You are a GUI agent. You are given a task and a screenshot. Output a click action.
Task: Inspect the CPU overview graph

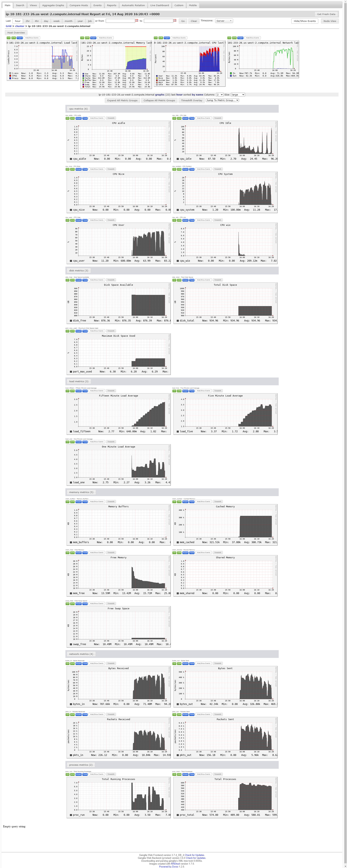pyautogui.click(x=167, y=38)
